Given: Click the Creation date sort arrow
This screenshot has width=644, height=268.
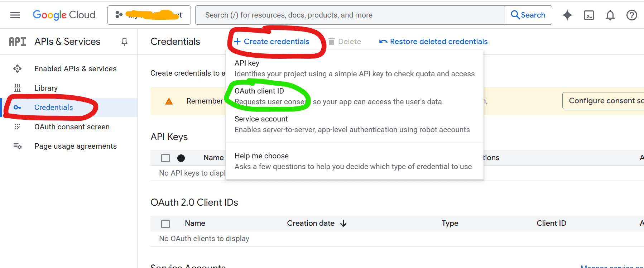Looking at the screenshot, I should [x=343, y=223].
